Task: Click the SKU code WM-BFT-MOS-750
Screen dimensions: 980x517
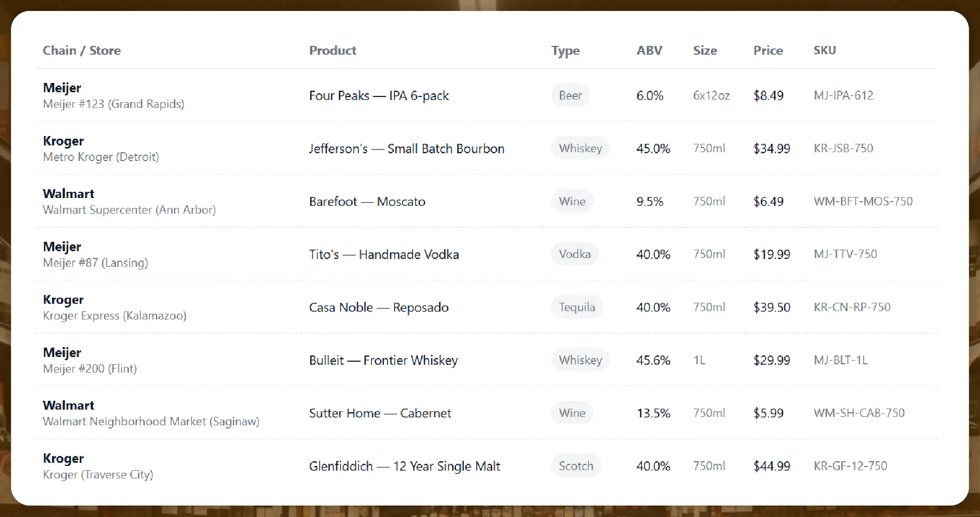Action: (863, 201)
